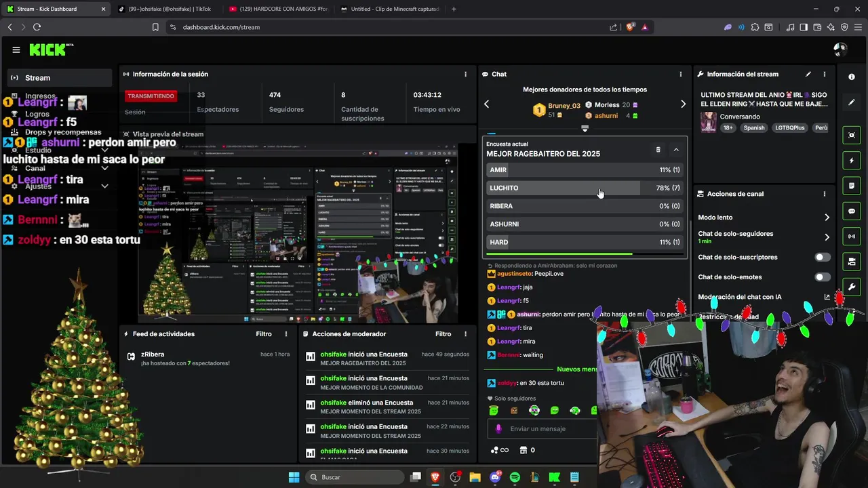Viewport: 868px width, 488px height.
Task: Click the browser address bar URL
Action: tap(221, 27)
